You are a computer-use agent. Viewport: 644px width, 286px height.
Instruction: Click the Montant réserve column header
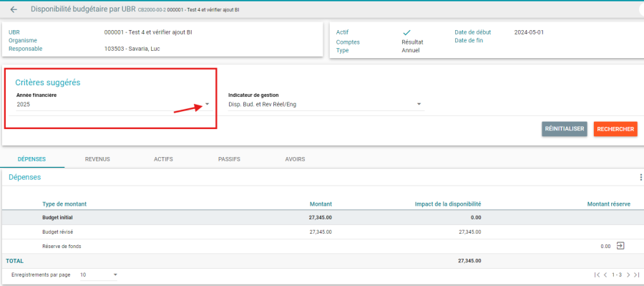tap(609, 204)
